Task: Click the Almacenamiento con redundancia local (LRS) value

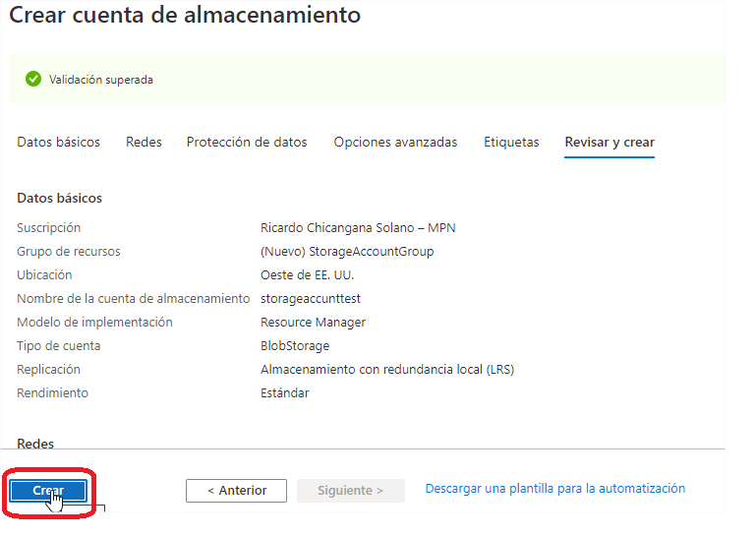Action: pos(387,370)
